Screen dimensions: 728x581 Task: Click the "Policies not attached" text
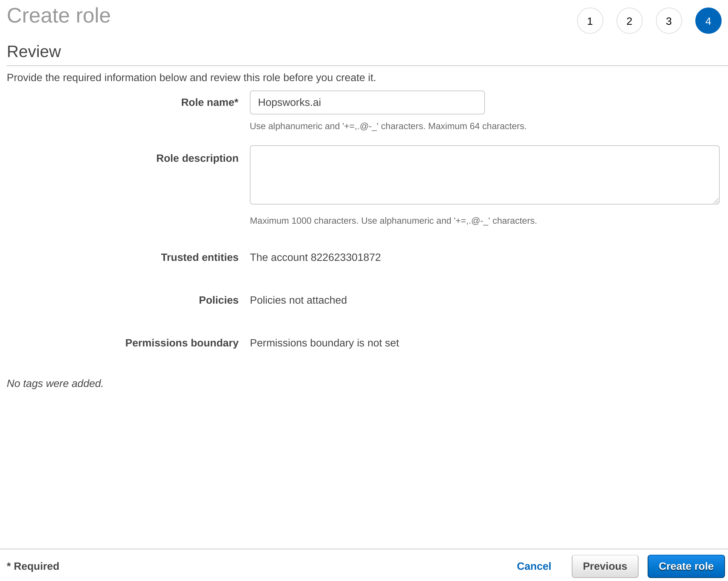click(x=298, y=300)
